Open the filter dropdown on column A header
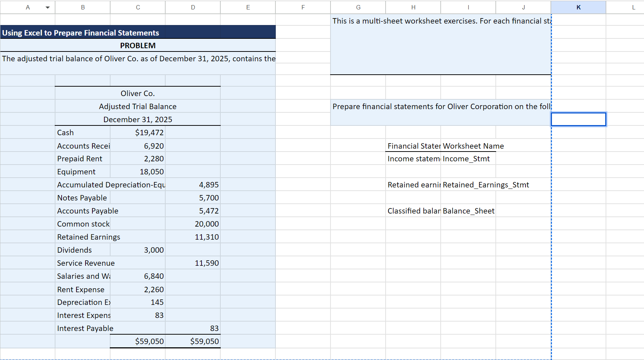Viewport: 644px width, 360px height. [x=47, y=7]
